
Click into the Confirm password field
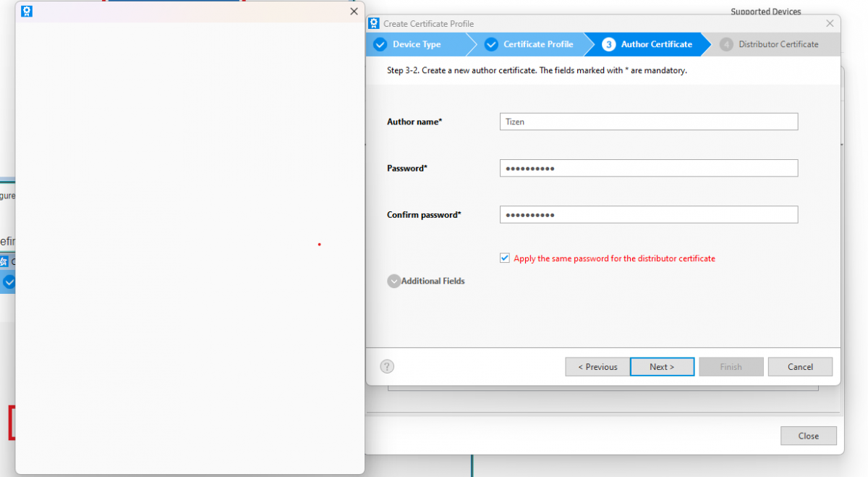[648, 215]
